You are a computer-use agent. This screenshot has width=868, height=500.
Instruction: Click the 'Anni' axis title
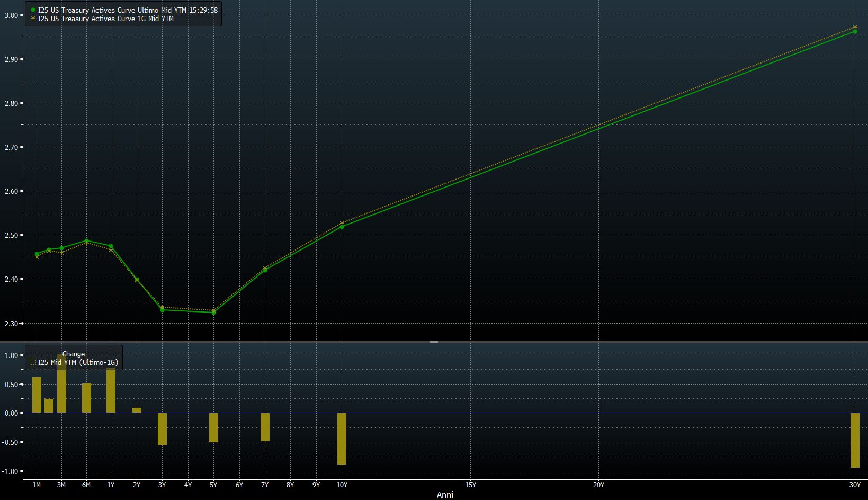tap(445, 495)
